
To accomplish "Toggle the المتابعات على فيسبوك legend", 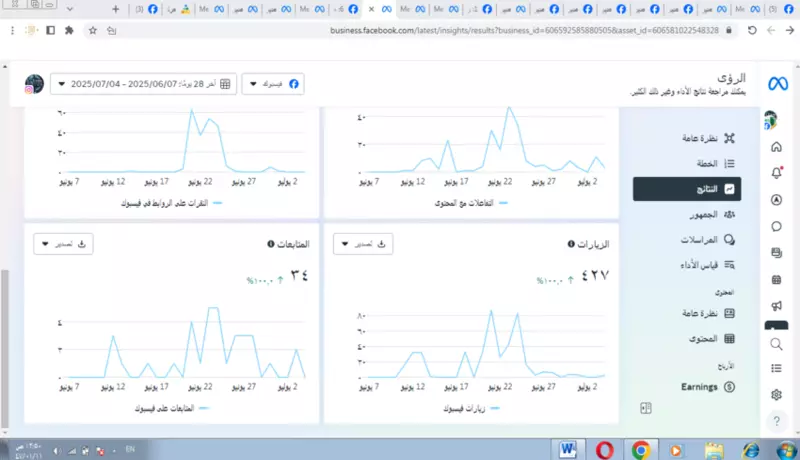I will pos(172,408).
